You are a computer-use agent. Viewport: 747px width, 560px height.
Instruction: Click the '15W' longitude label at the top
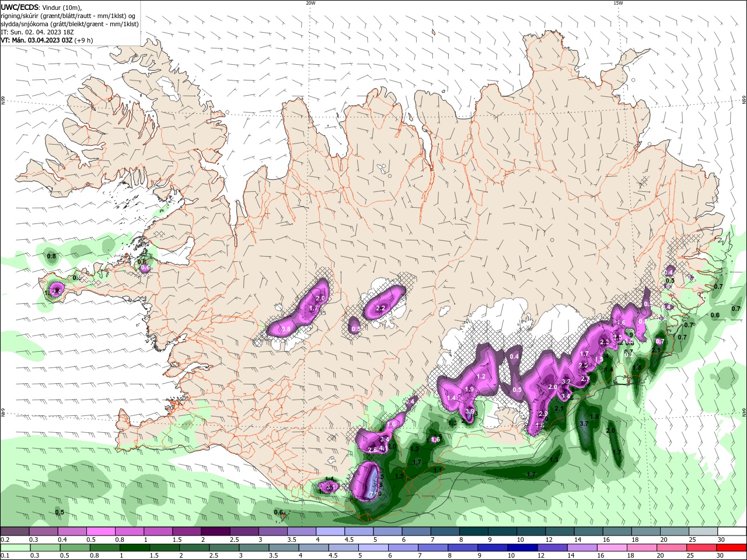pos(618,3)
